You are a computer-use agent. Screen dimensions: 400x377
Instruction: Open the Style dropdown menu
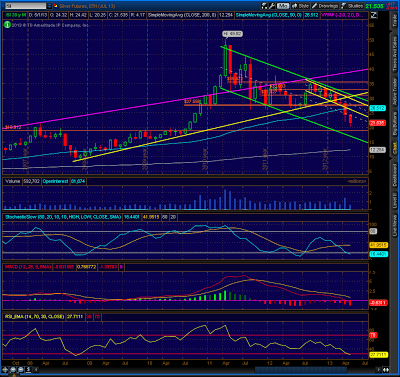coord(300,6)
